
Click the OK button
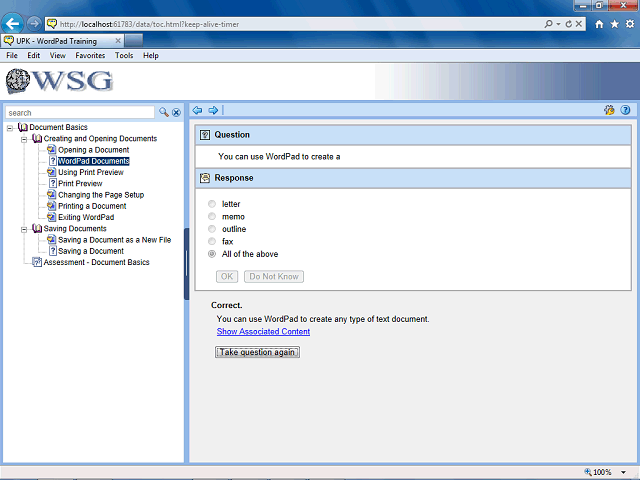pyautogui.click(x=227, y=276)
